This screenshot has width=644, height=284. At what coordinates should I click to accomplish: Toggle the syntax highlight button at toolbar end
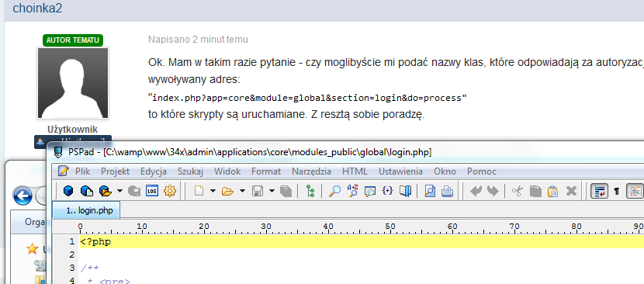click(635, 191)
